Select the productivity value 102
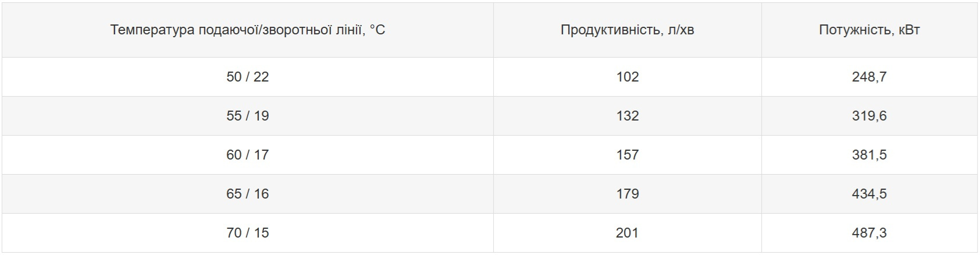This screenshot has height=255, width=980. point(627,77)
